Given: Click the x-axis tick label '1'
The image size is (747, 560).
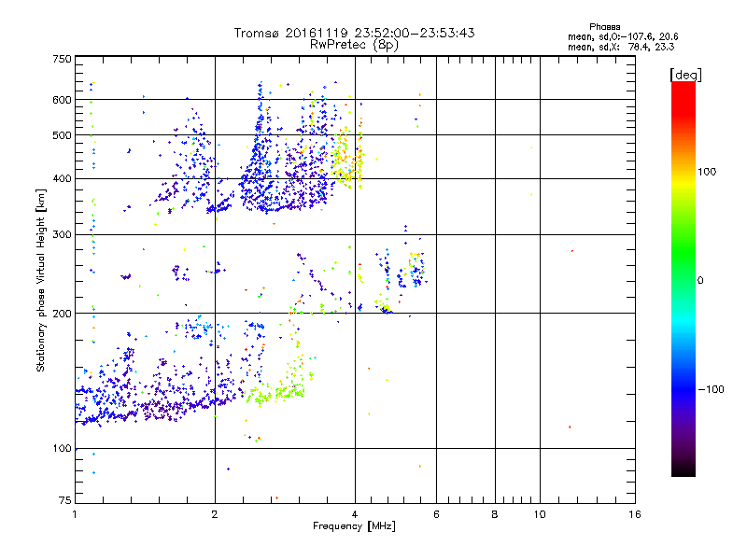Looking at the screenshot, I should click(75, 514).
